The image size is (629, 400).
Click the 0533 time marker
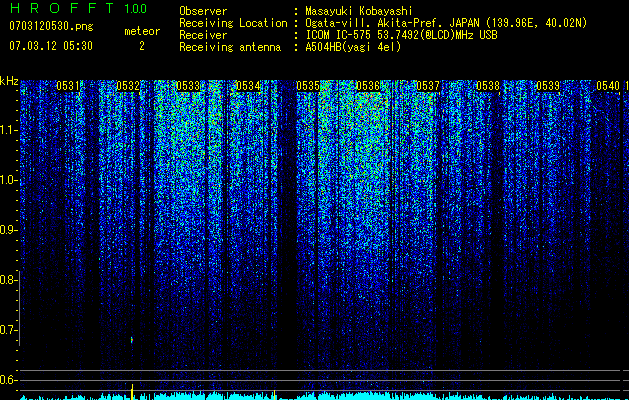click(x=188, y=86)
